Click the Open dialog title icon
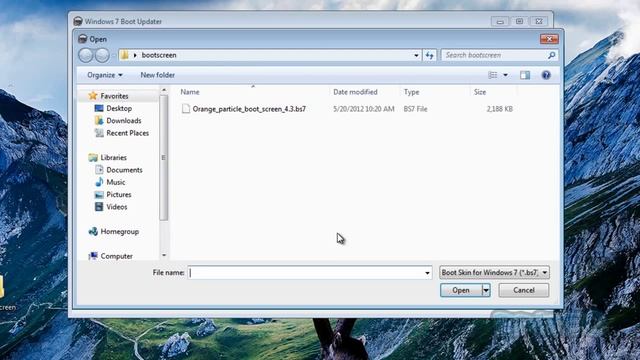The image size is (640, 360). (x=82, y=39)
